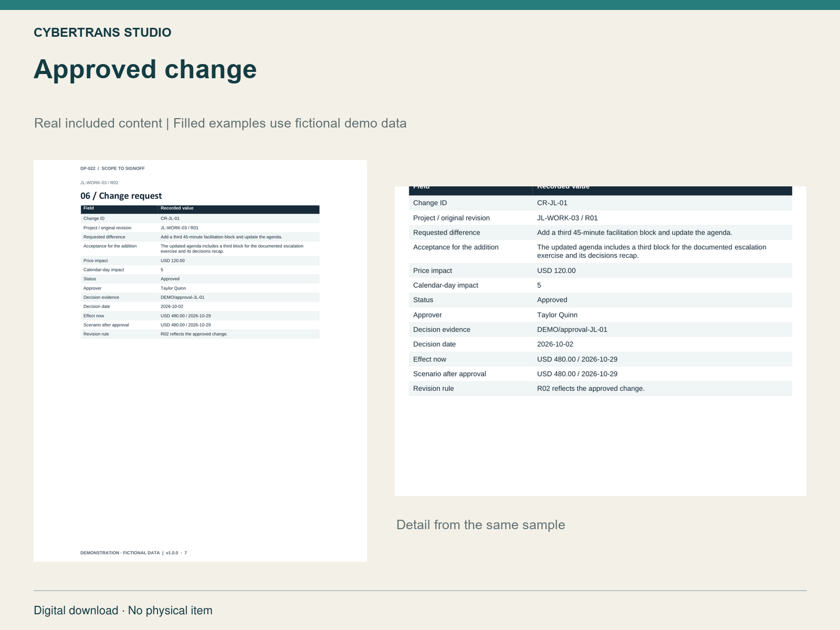840x630 pixels.
Task: Click 'USD 120.00' in the small page preview
Action: [x=173, y=261]
